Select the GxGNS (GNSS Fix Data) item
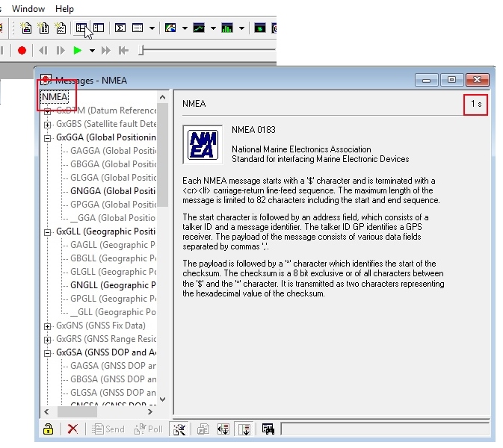Viewport: 503px width, 448px height. [101, 326]
